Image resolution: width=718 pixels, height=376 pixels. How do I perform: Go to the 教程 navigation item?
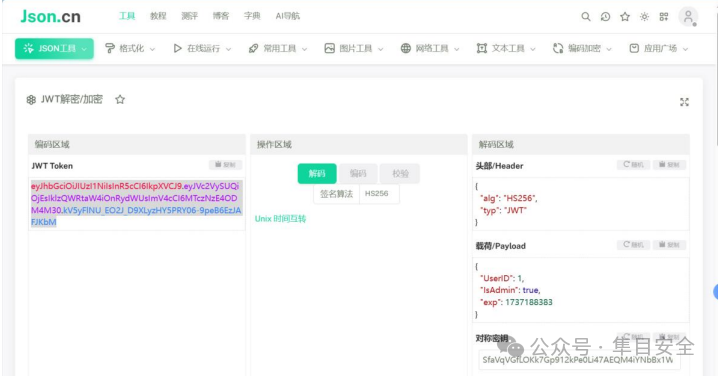(158, 16)
